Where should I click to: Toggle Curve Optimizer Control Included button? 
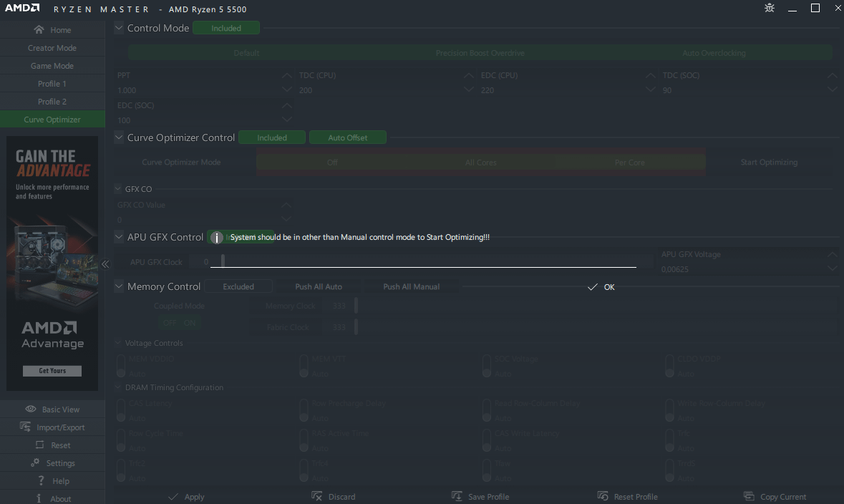pos(272,137)
